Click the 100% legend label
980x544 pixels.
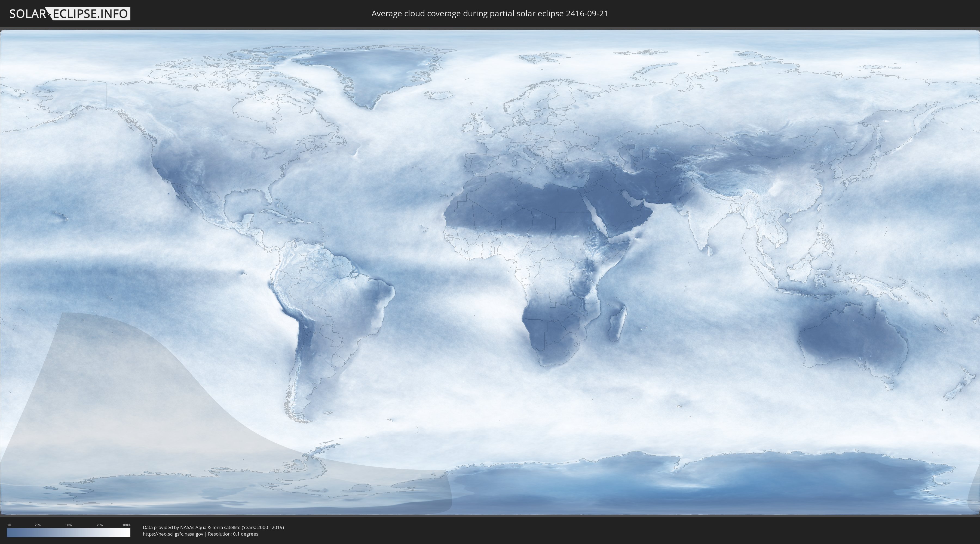126,525
